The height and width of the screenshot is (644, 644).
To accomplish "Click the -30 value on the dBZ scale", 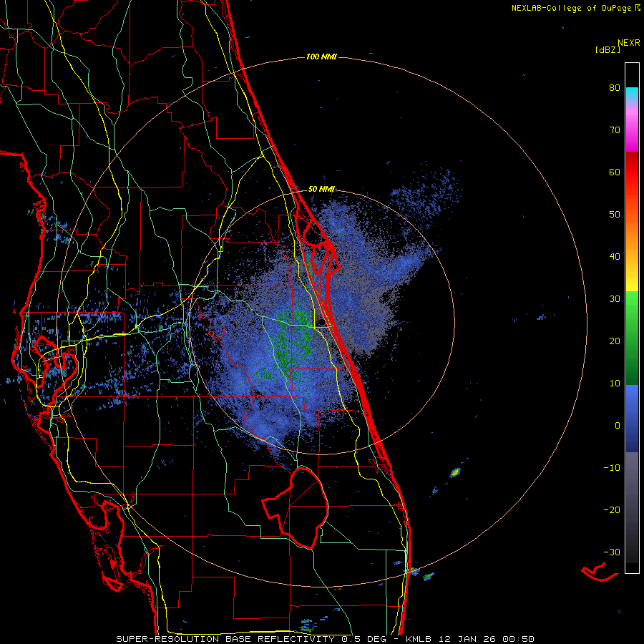I will coord(612,552).
